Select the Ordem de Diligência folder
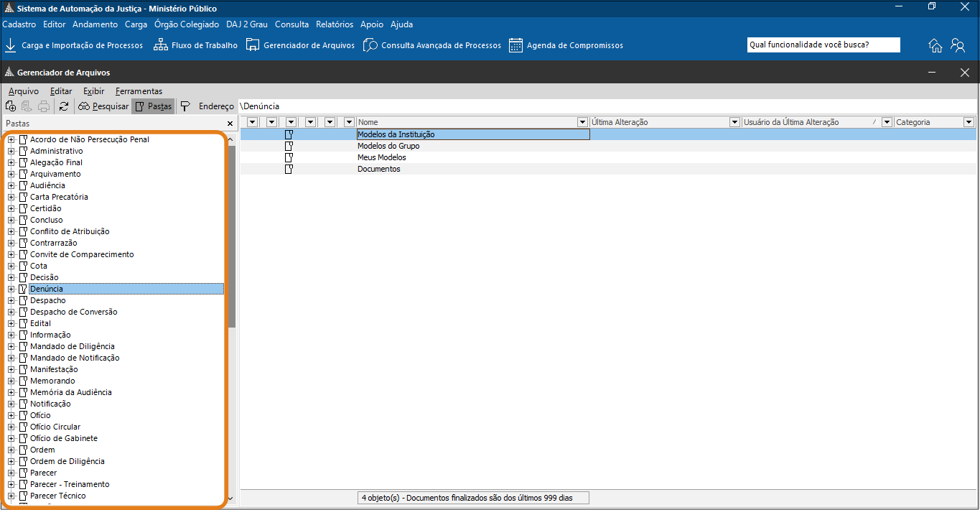This screenshot has width=980, height=510. coord(67,461)
